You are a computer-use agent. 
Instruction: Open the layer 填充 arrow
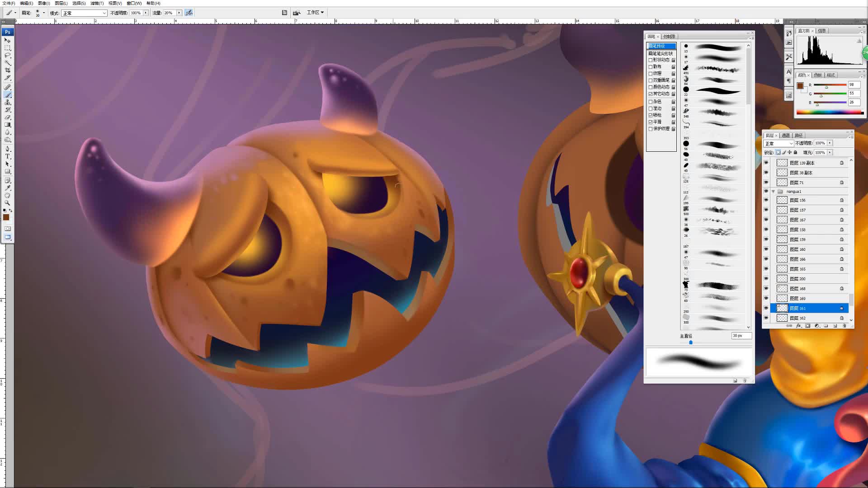[830, 152]
